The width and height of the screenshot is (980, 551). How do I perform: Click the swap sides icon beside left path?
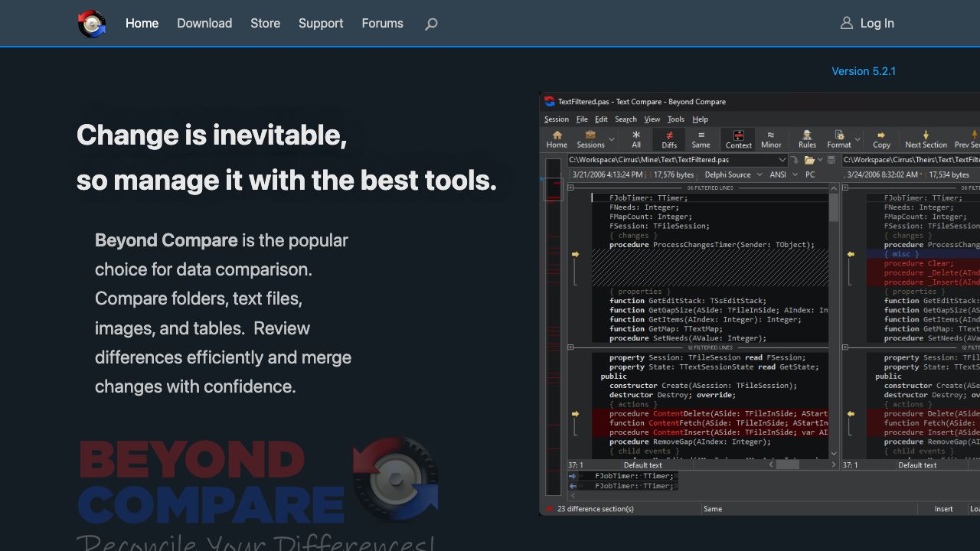(795, 160)
